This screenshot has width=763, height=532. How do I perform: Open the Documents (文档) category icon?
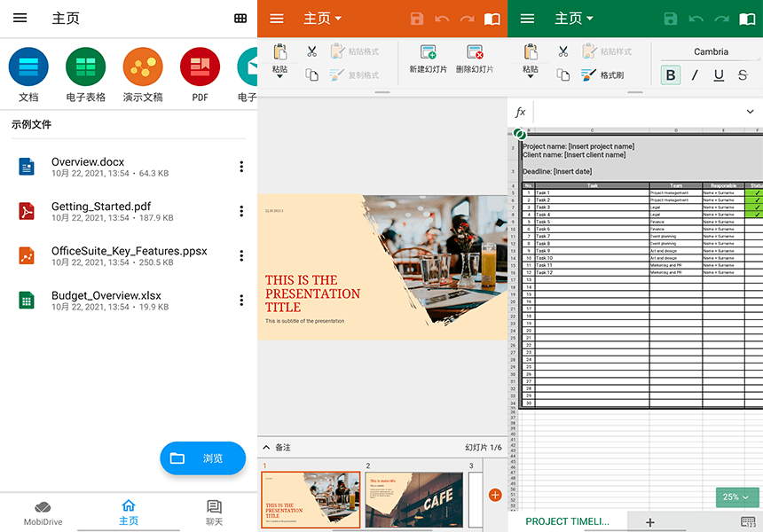(28, 67)
